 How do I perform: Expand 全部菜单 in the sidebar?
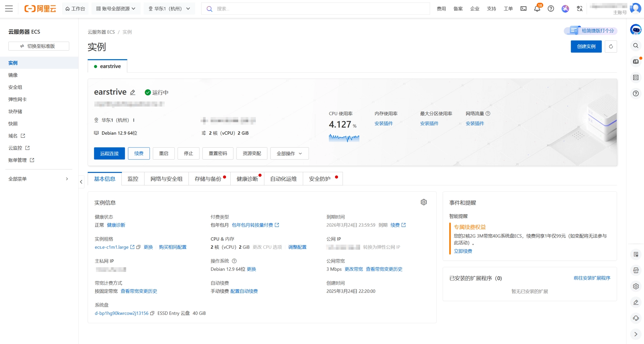pos(38,179)
